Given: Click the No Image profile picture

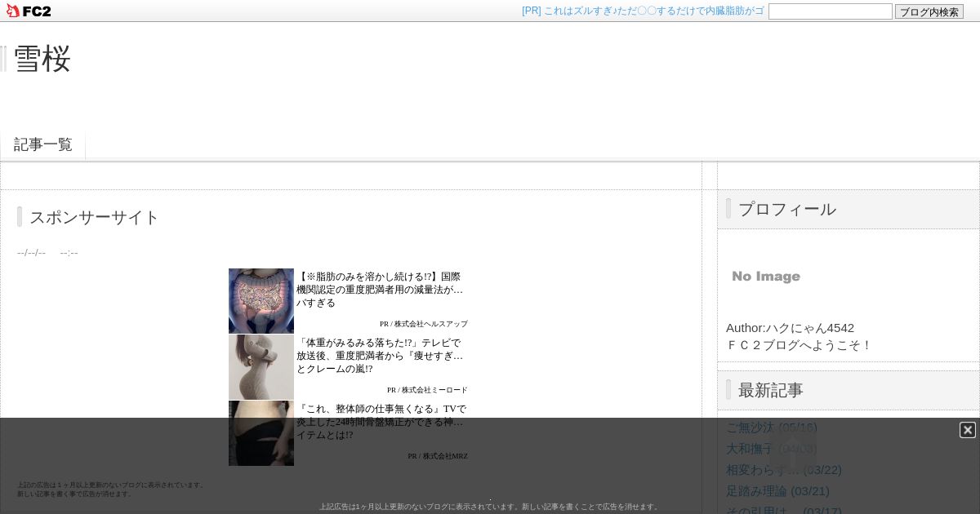Looking at the screenshot, I should coord(766,277).
